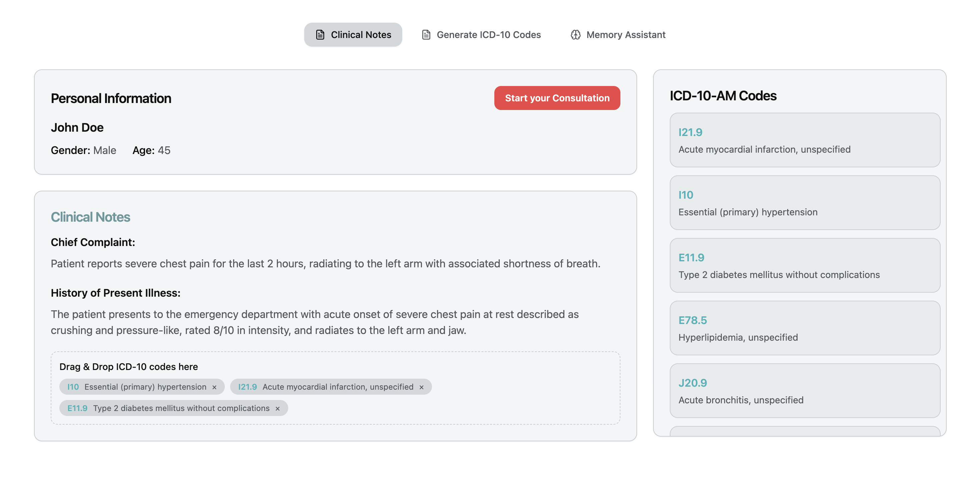
Task: Click the Memory Assistant brain icon
Action: [575, 35]
